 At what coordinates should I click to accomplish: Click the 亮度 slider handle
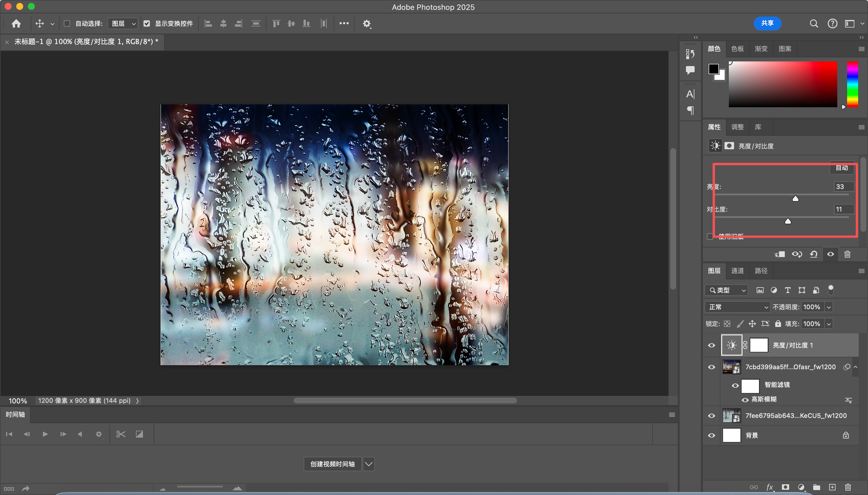point(795,199)
